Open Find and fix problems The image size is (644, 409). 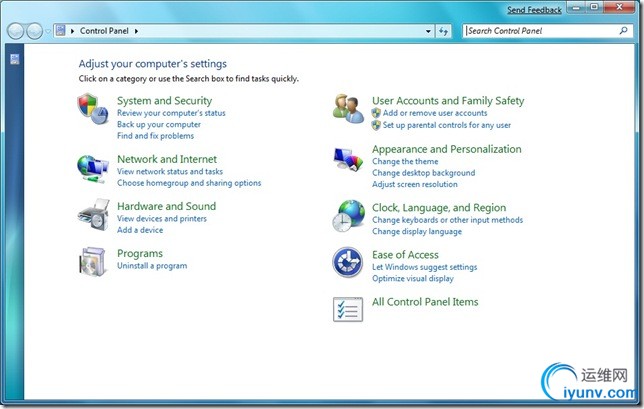pos(155,136)
